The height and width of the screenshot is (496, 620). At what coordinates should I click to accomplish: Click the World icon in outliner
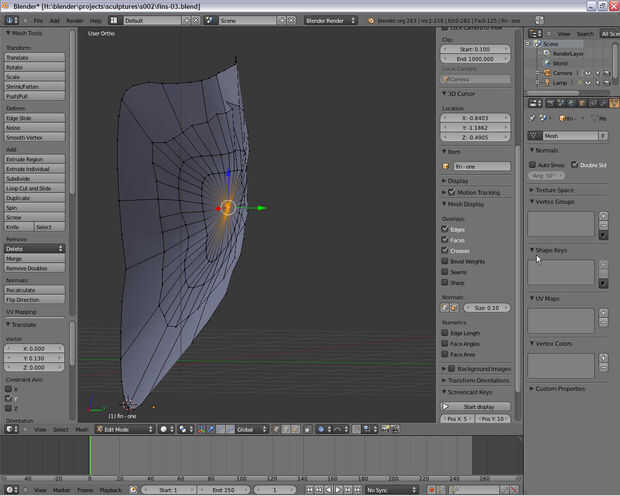pyautogui.click(x=547, y=63)
